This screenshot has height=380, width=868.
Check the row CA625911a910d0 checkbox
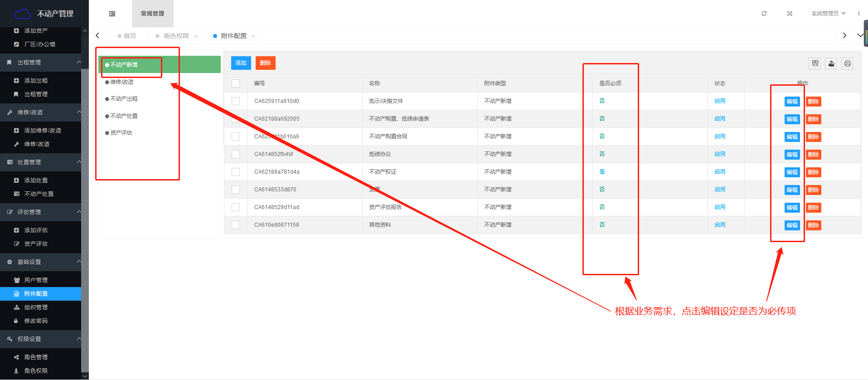pos(236,101)
